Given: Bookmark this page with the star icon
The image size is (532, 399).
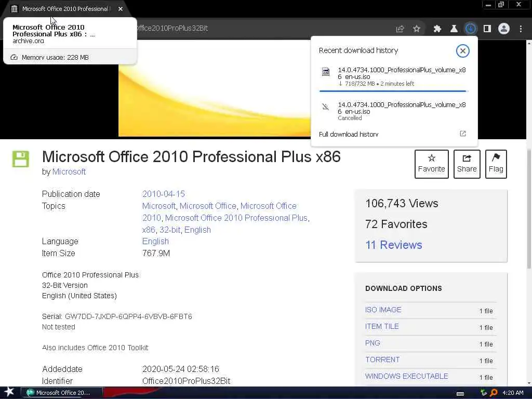Looking at the screenshot, I should tap(417, 29).
